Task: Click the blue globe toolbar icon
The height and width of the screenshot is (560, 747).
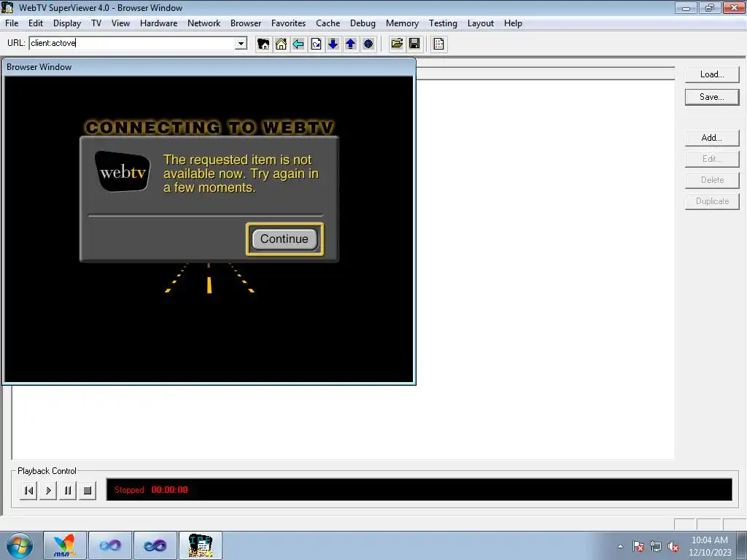Action: coord(368,44)
